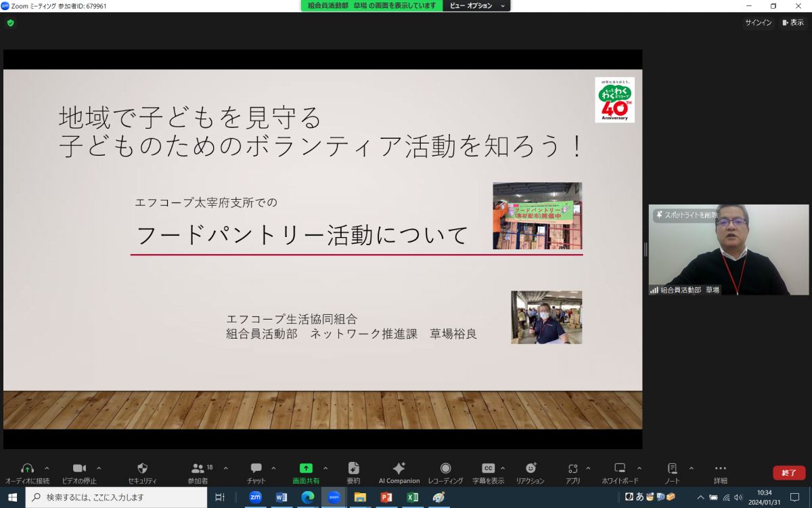Click the battery tray icon

(x=713, y=497)
